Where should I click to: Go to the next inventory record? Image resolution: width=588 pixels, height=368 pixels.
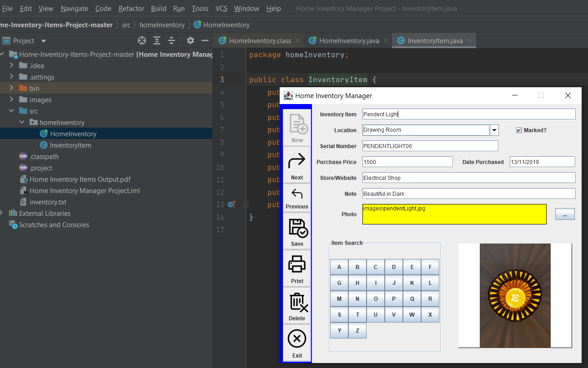[297, 164]
